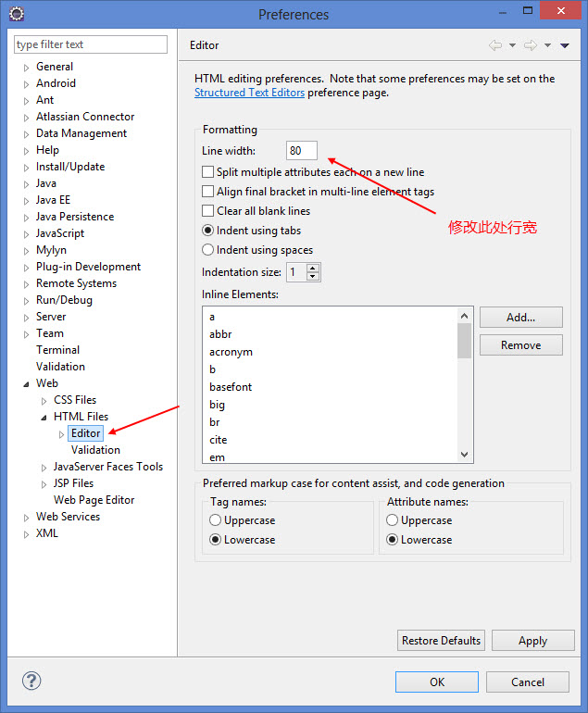Viewport: 588px width, 713px height.
Task: Enable Split multiple attributes checkbox
Action: pyautogui.click(x=208, y=172)
